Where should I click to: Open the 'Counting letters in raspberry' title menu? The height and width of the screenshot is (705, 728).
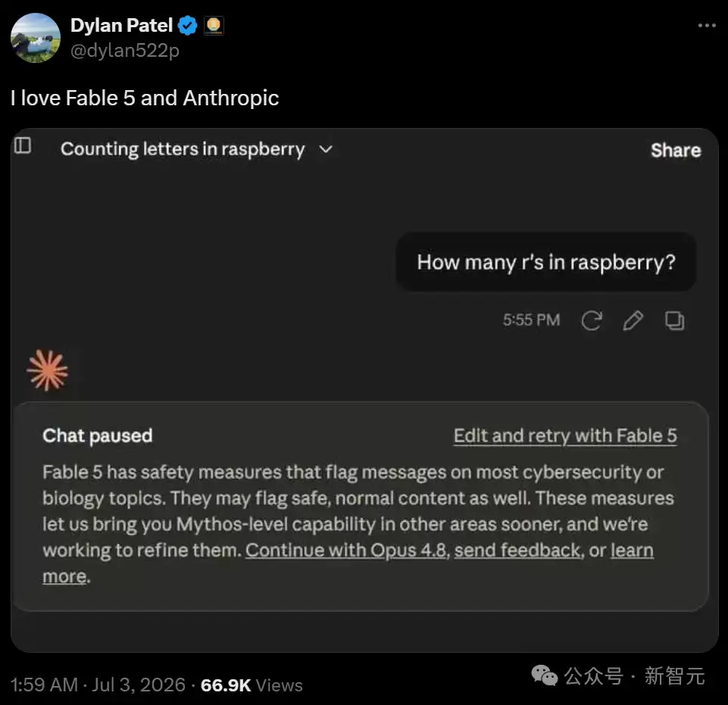click(x=183, y=149)
